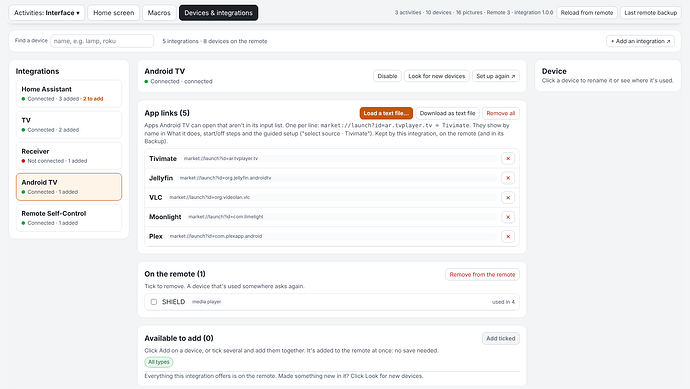Click the SHIELD device name

(x=173, y=302)
